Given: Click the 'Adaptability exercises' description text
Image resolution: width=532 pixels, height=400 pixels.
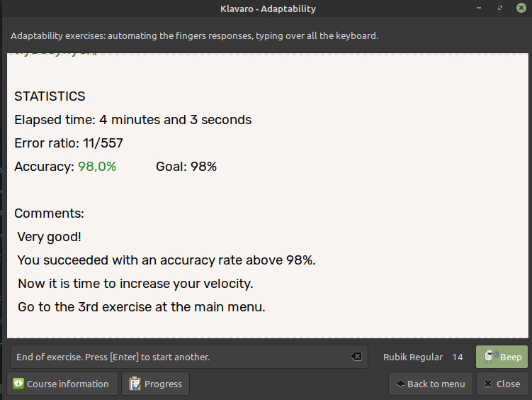Looking at the screenshot, I should 194,35.
